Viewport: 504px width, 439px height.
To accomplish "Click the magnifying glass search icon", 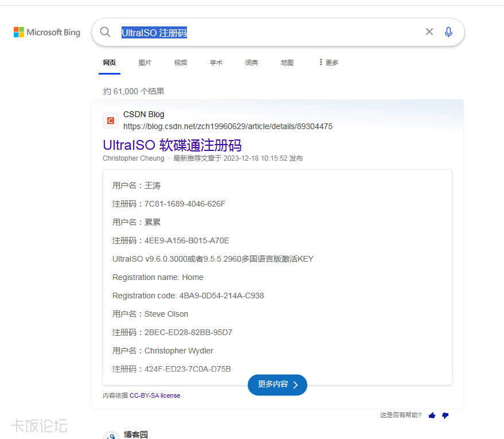I will (106, 32).
